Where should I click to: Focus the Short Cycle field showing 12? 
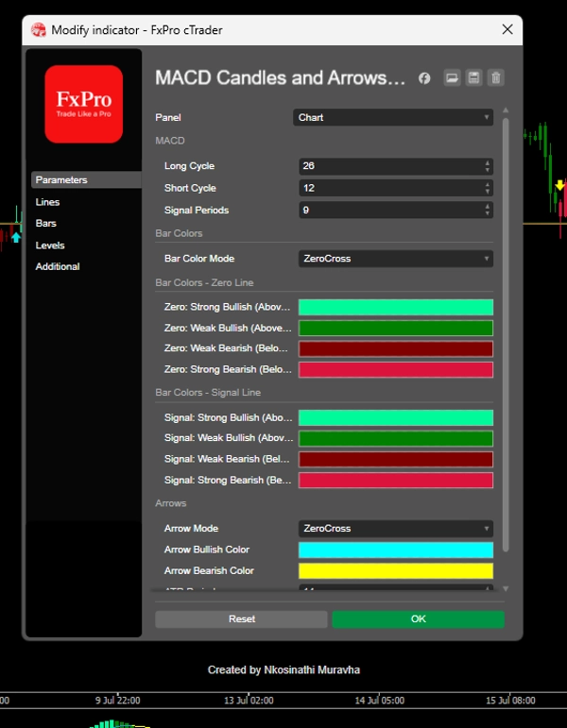coord(396,188)
